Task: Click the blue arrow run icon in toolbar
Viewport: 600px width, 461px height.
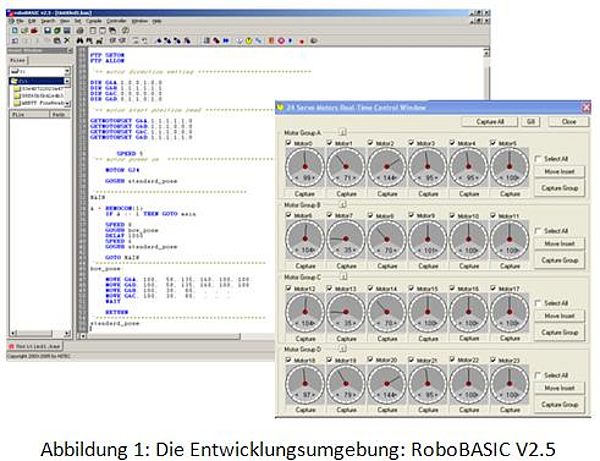Action: (226, 40)
